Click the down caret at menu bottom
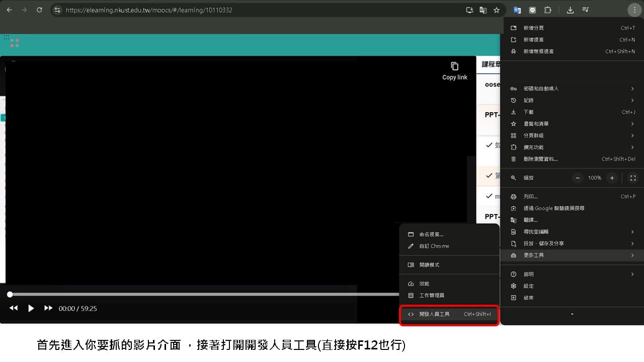The width and height of the screenshot is (644, 362). click(572, 314)
